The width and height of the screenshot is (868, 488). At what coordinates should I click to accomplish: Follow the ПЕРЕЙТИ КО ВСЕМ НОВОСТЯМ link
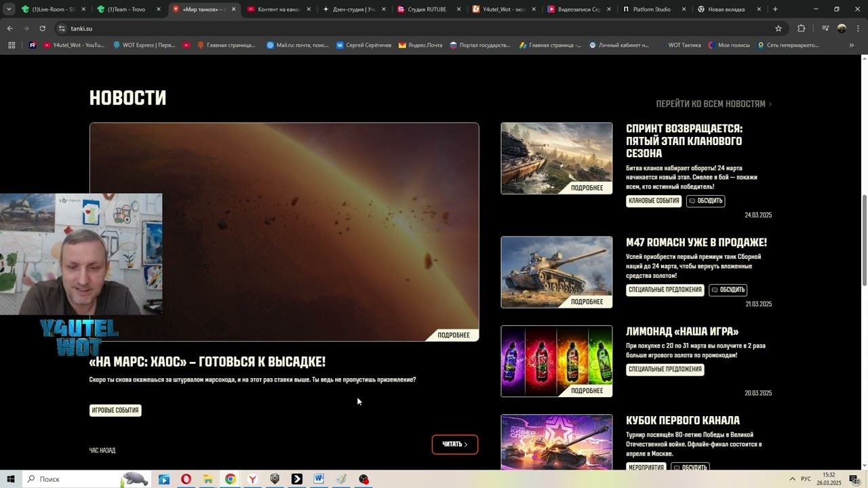713,104
